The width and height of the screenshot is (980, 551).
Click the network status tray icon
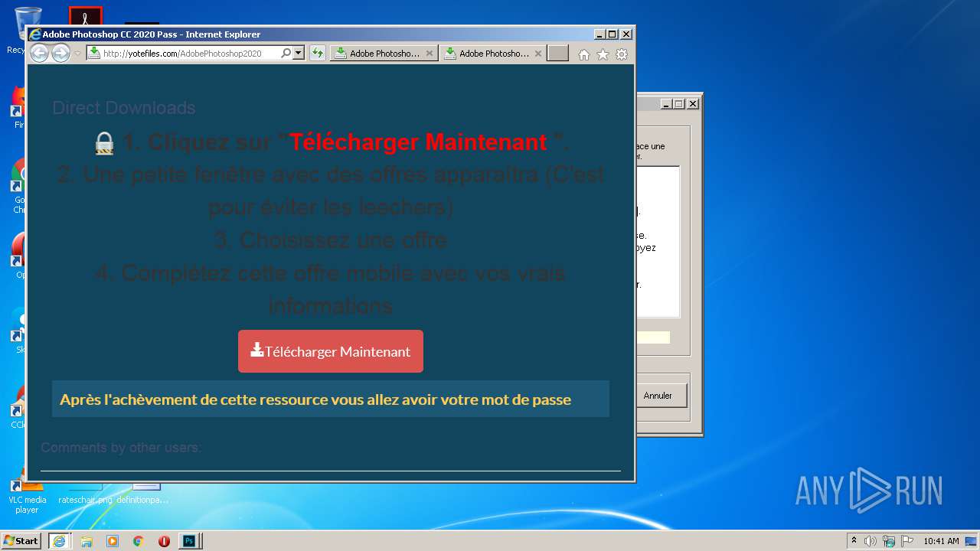(889, 541)
